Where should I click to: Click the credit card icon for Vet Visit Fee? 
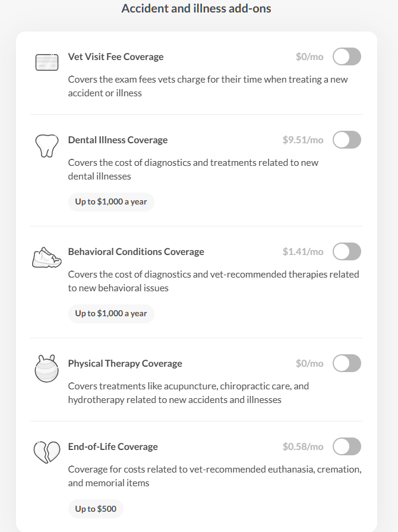47,62
